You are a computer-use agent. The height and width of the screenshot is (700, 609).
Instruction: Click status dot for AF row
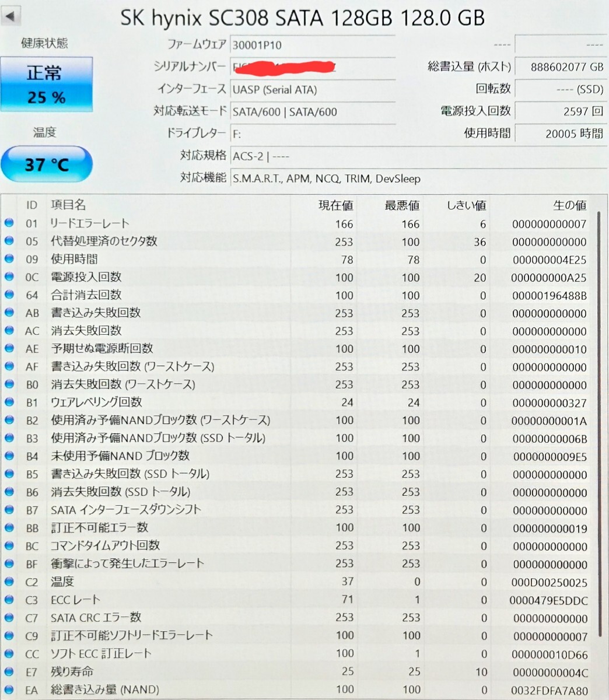pyautogui.click(x=9, y=366)
